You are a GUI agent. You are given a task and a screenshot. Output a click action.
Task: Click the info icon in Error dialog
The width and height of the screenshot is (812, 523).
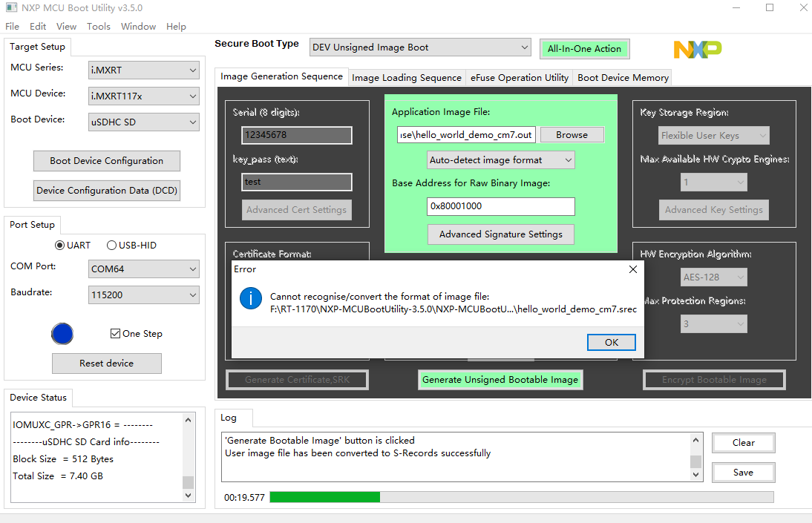(x=251, y=298)
